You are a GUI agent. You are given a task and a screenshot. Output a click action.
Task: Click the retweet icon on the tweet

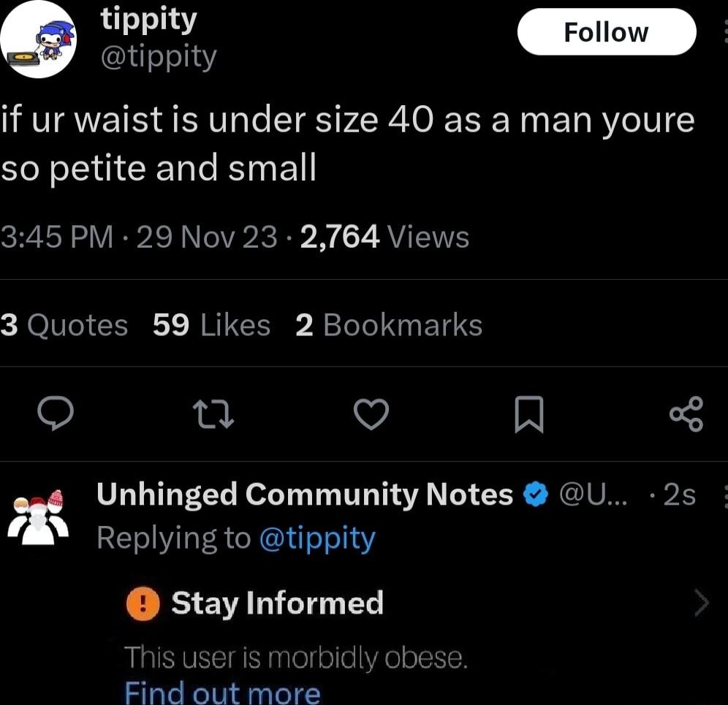click(213, 414)
